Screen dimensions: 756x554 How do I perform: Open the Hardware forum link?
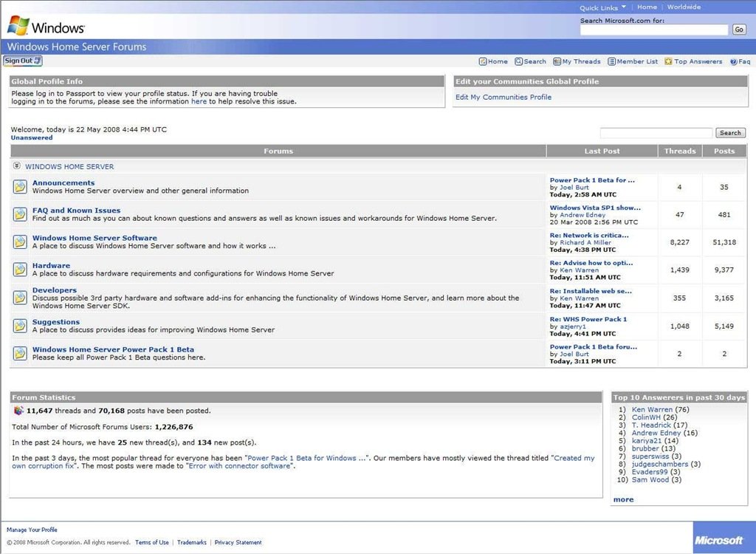[x=51, y=265]
